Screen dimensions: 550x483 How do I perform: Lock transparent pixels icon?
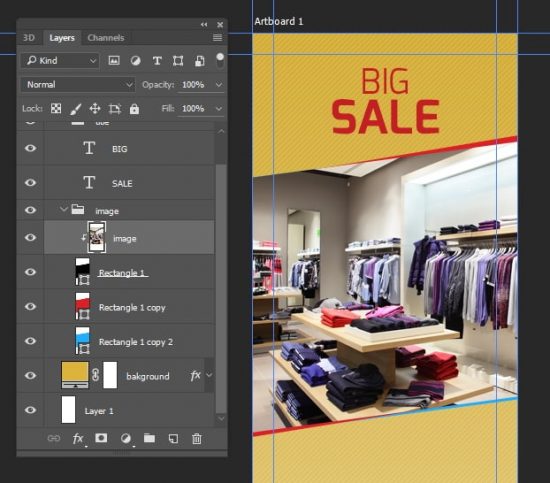[x=56, y=108]
